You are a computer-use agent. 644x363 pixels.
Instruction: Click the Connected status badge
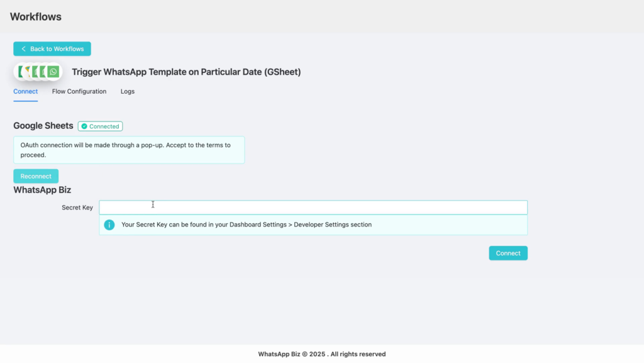(x=100, y=126)
